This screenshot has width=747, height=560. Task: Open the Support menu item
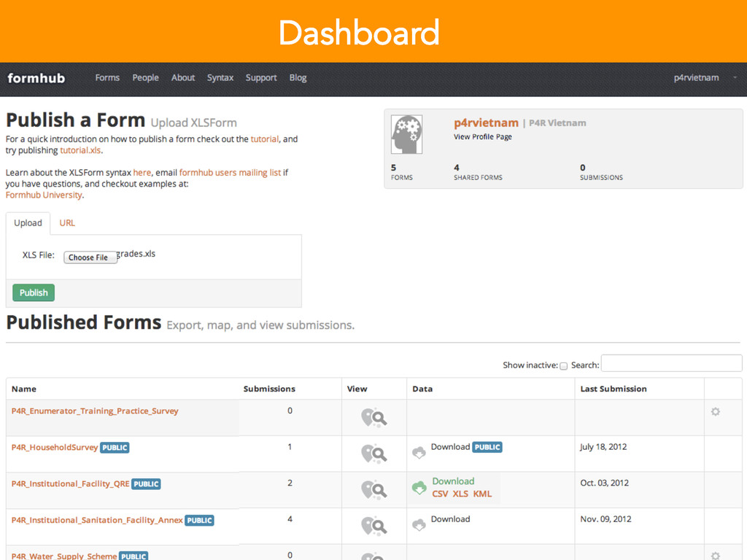[261, 77]
